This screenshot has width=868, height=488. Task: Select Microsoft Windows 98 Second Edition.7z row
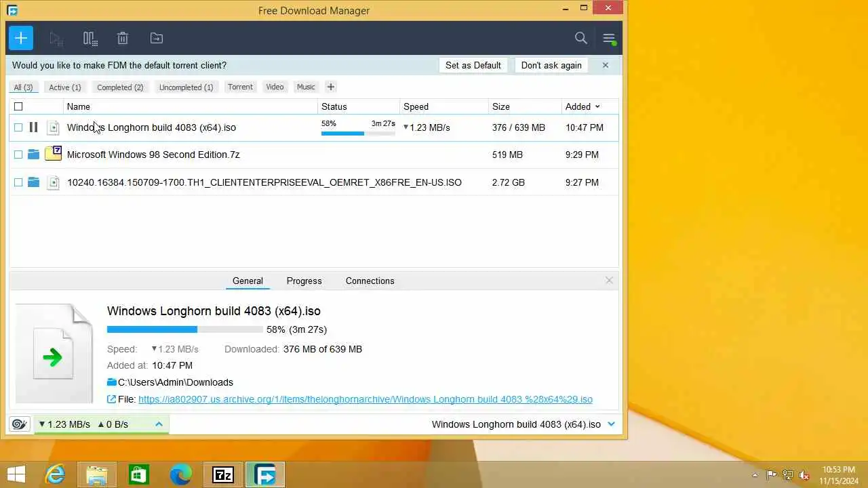point(313,155)
